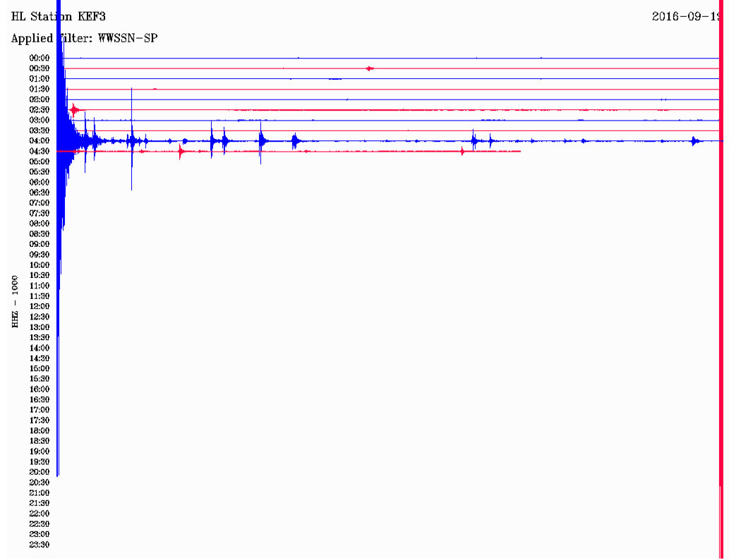The height and width of the screenshot is (560, 748).
Task: Select the 16:30 time label
Action: [39, 400]
